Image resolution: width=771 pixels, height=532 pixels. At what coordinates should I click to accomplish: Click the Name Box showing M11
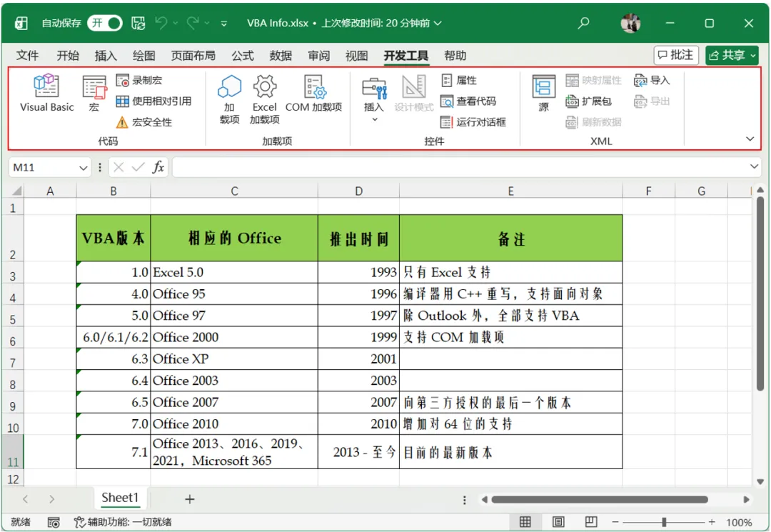[44, 168]
